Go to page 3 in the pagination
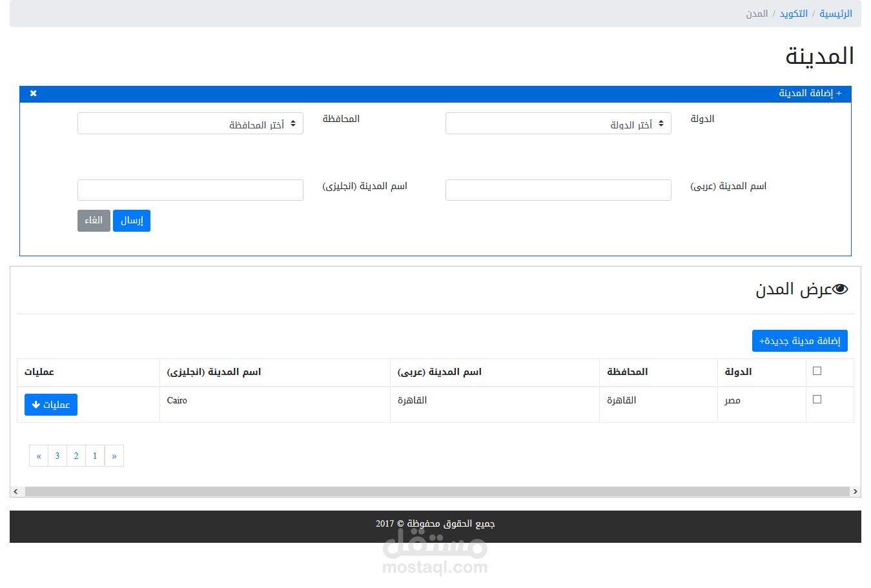 (57, 456)
